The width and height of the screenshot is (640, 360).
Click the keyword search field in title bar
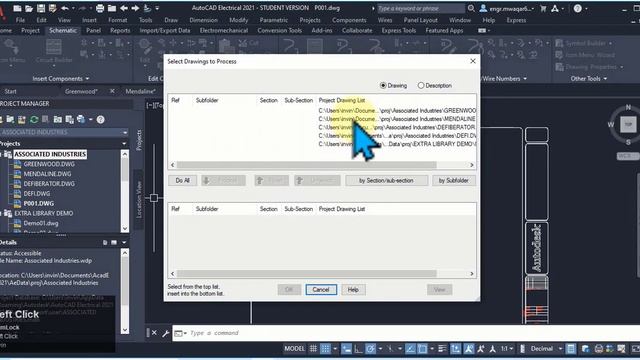[x=420, y=8]
